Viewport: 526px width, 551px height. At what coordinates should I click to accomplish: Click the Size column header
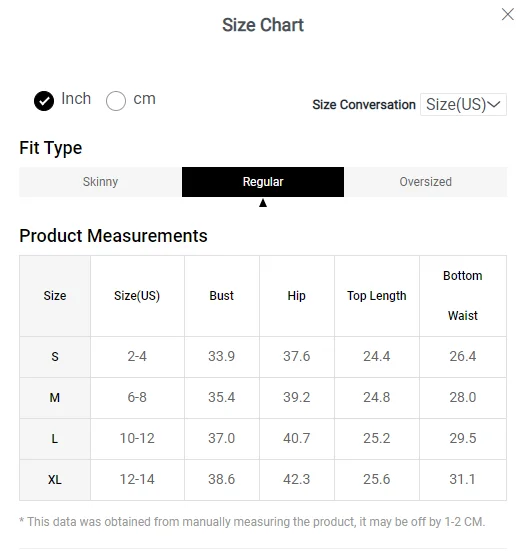pos(55,296)
